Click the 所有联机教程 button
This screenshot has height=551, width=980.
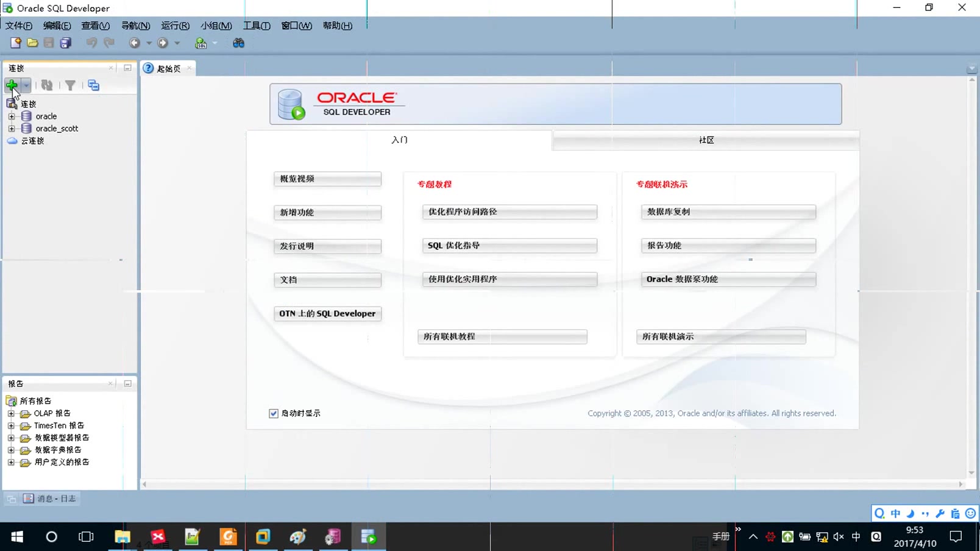502,336
